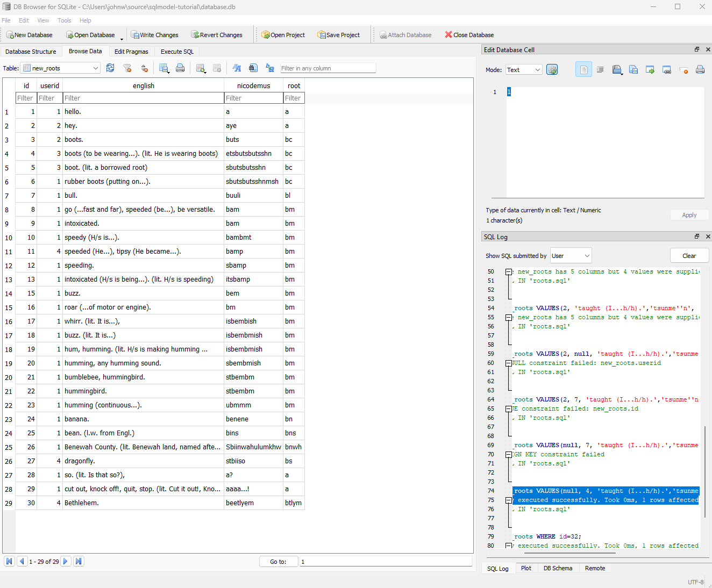Open the table selector showing new_roots

click(x=60, y=68)
